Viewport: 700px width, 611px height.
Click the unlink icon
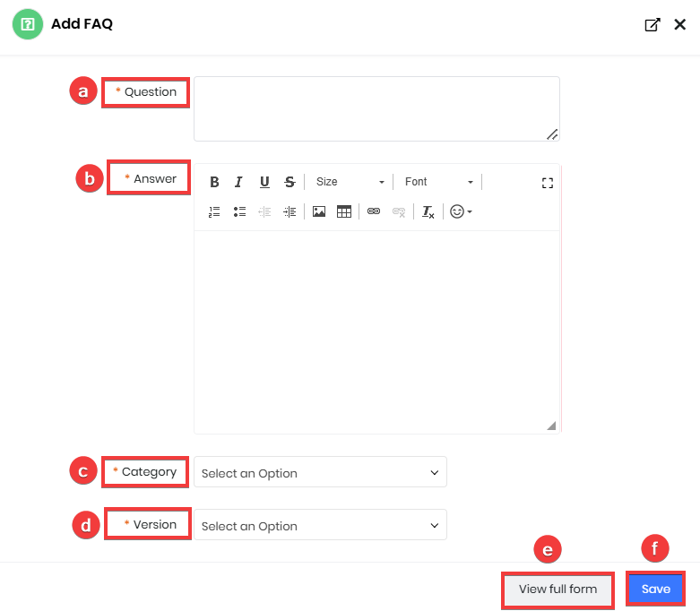click(399, 211)
